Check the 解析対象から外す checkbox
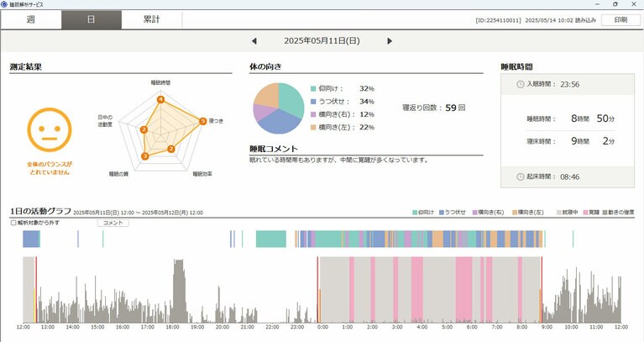644x342 pixels. [13, 223]
